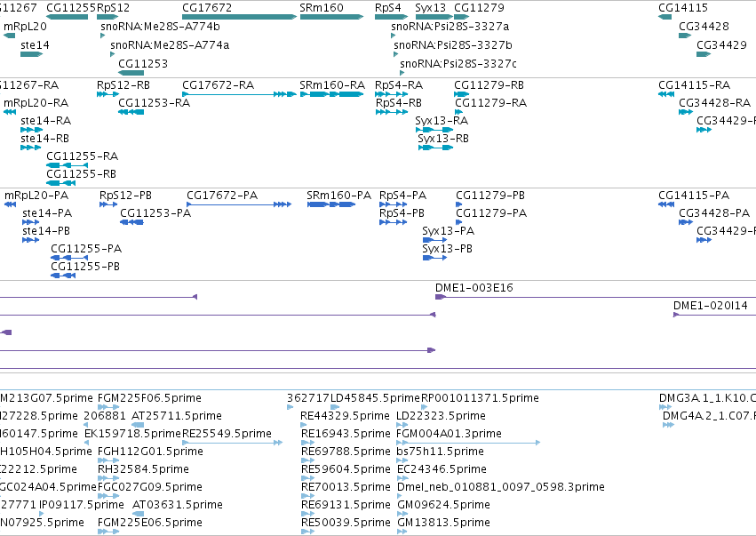
Task: Click the LD22323.5prime EST label
Action: tap(442, 416)
